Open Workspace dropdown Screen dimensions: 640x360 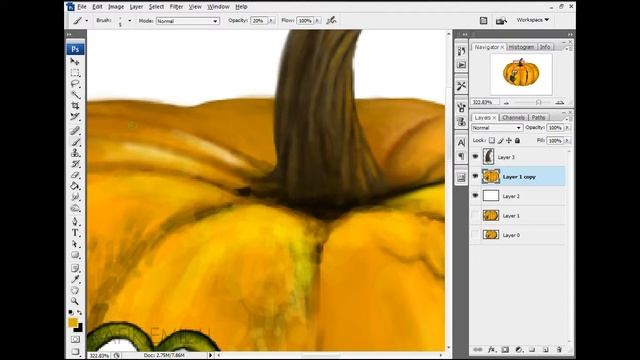(533, 20)
